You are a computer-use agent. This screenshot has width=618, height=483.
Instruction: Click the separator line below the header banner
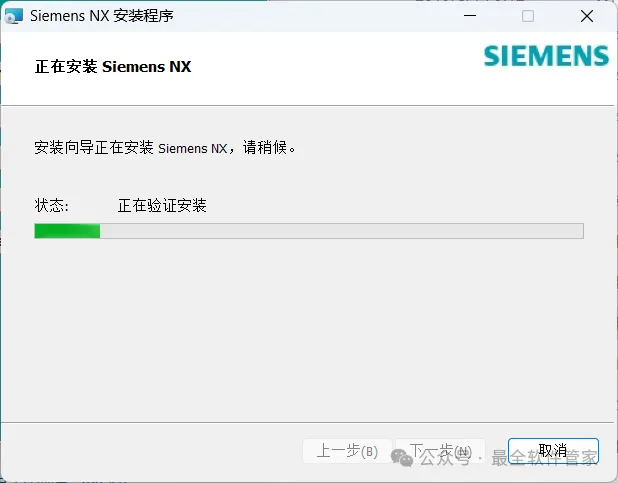[307, 105]
